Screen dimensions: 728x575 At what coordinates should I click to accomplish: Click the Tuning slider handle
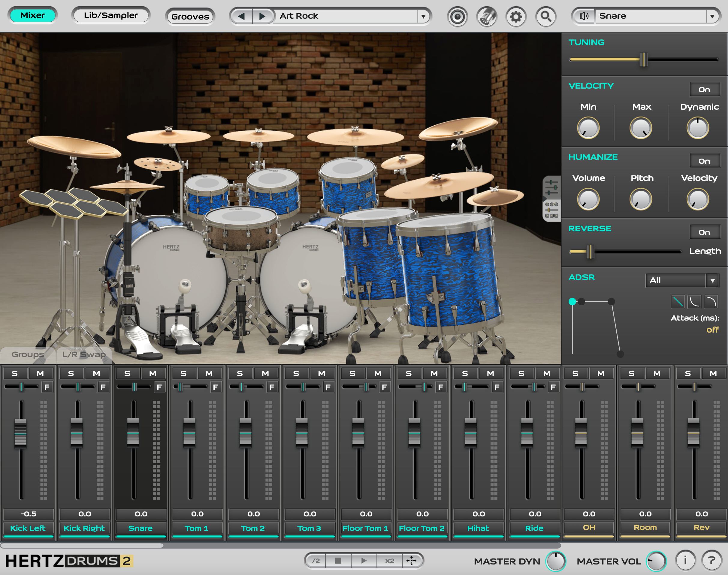[x=643, y=59]
